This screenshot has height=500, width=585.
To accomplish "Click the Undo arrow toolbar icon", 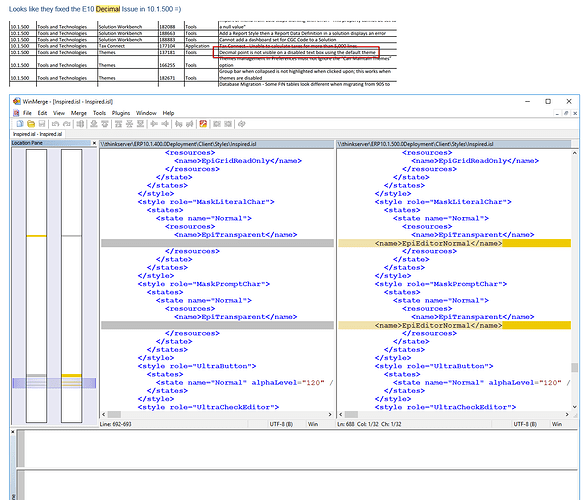I will (x=56, y=124).
